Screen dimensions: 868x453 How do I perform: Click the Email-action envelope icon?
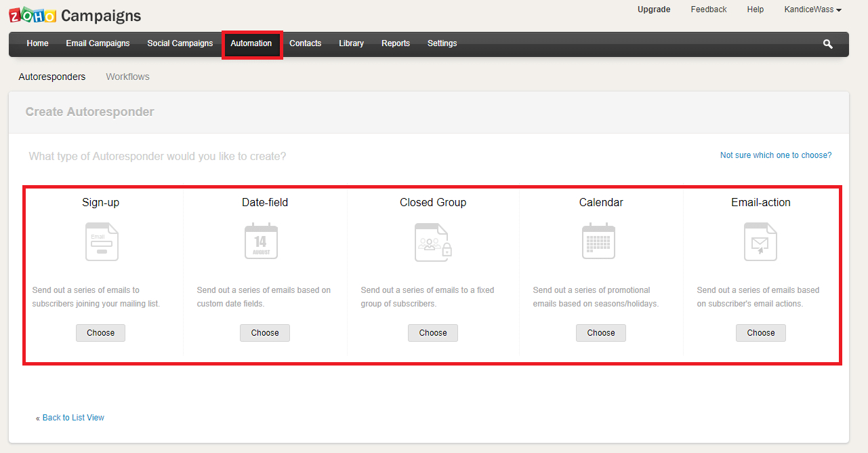(x=760, y=241)
